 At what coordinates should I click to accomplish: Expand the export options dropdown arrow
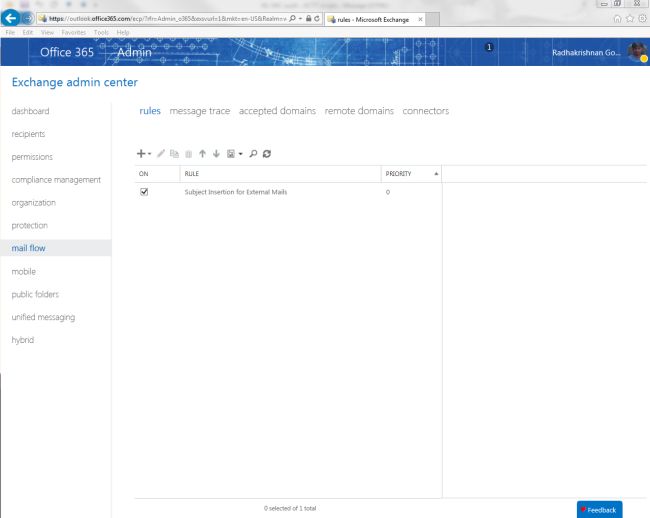(240, 154)
